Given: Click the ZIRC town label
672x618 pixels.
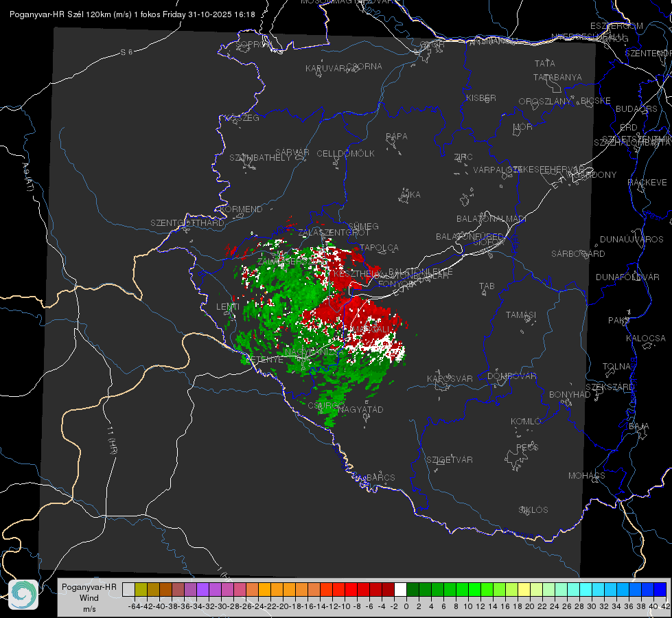Looking at the screenshot, I should tap(463, 157).
